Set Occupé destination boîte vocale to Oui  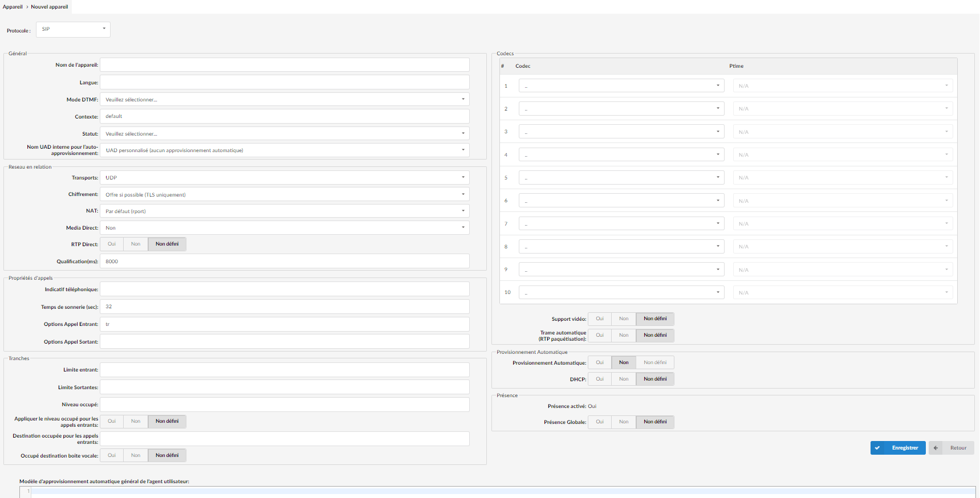click(x=112, y=455)
